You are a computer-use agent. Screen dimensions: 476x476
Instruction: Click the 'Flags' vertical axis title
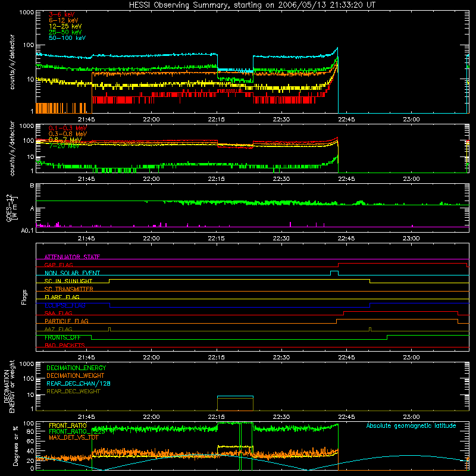pos(24,297)
